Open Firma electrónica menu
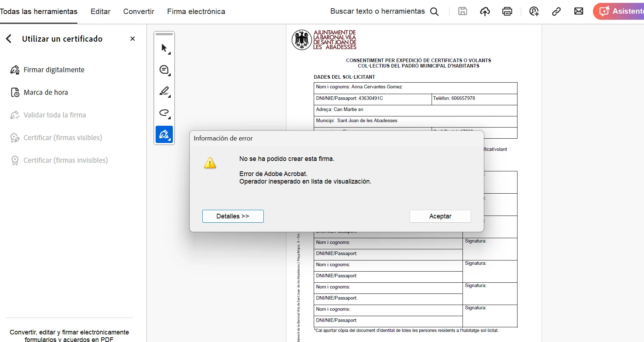 (x=196, y=11)
